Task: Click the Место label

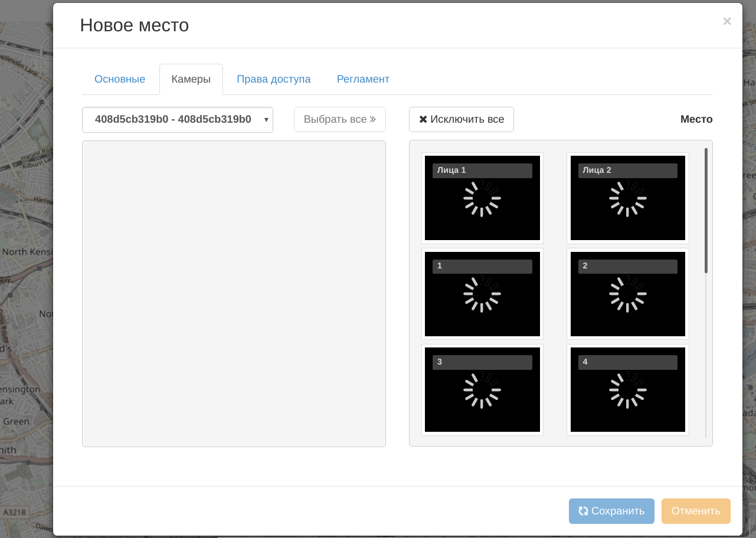Action: pyautogui.click(x=696, y=119)
